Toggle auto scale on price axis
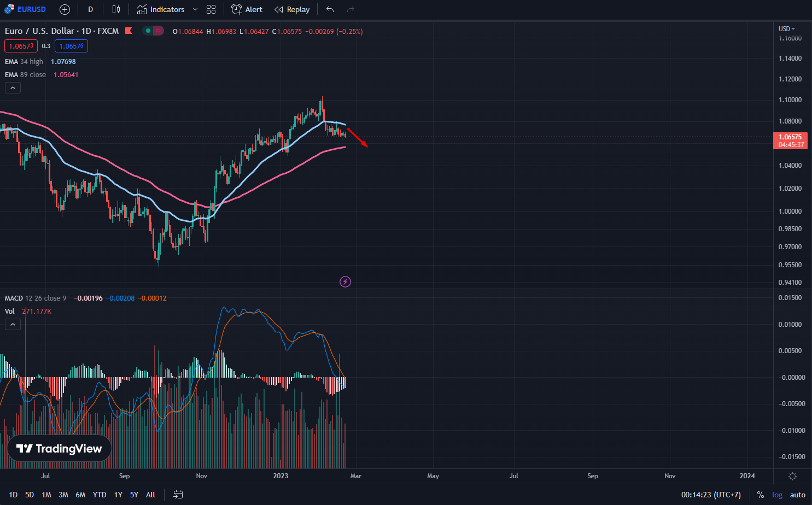This screenshot has width=812, height=505. tap(797, 495)
